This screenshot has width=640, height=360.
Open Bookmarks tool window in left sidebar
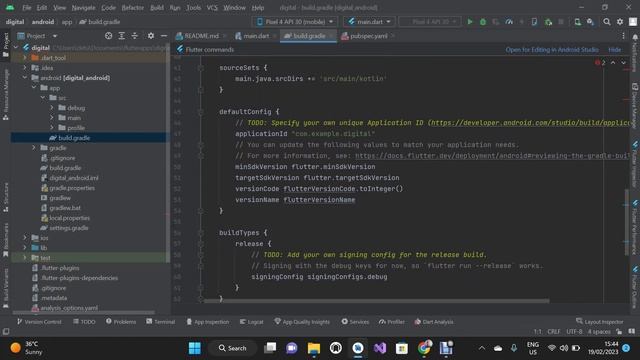6,240
